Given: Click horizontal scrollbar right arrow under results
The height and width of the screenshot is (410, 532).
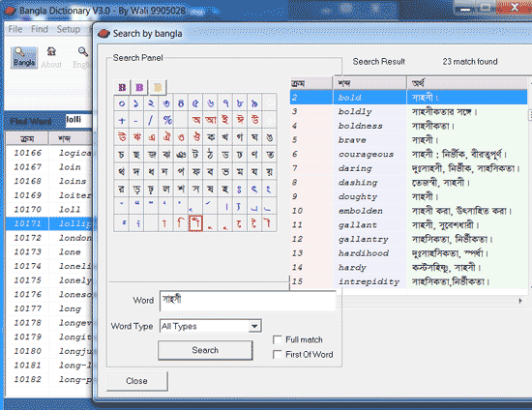Looking at the screenshot, I should [x=520, y=301].
